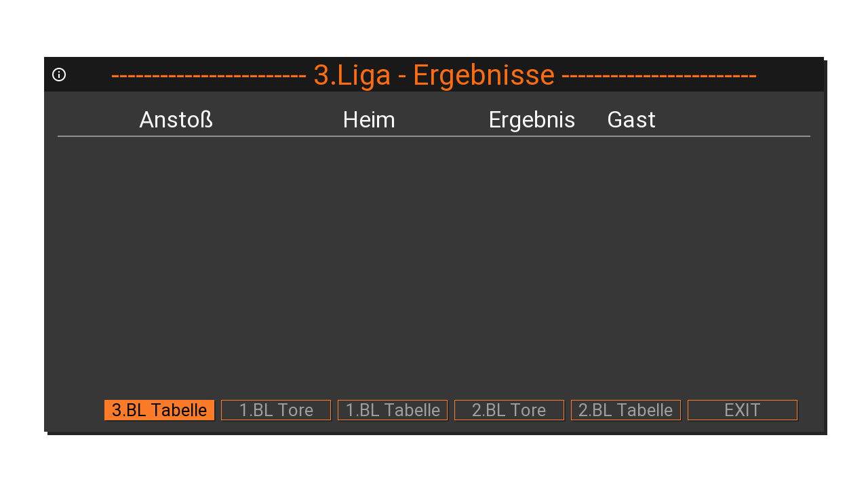The image size is (868, 488).
Task: Choose the first-league goals button
Action: [276, 410]
